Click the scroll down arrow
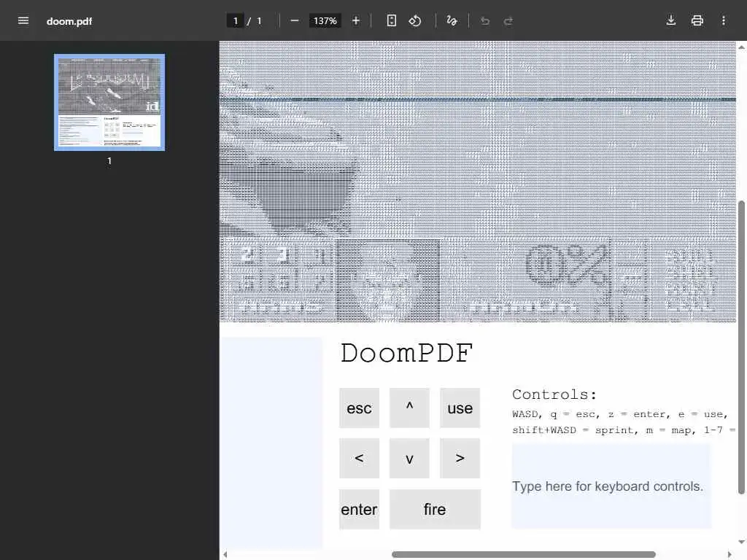Screen dimensions: 747x560 (741, 542)
